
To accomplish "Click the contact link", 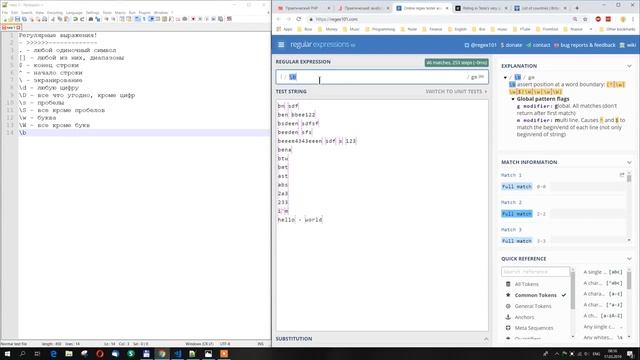I will (x=538, y=45).
